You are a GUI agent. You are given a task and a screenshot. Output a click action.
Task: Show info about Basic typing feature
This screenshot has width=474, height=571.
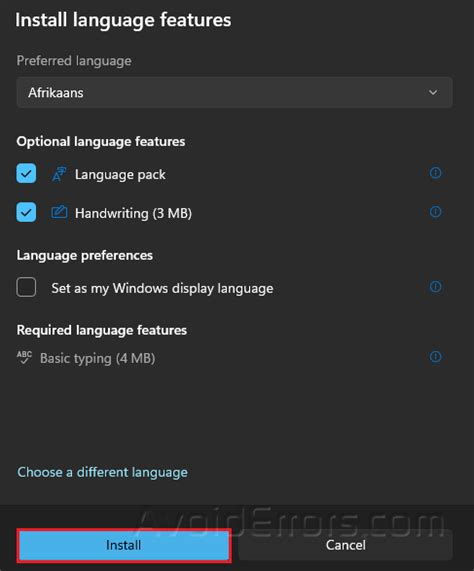(x=435, y=357)
